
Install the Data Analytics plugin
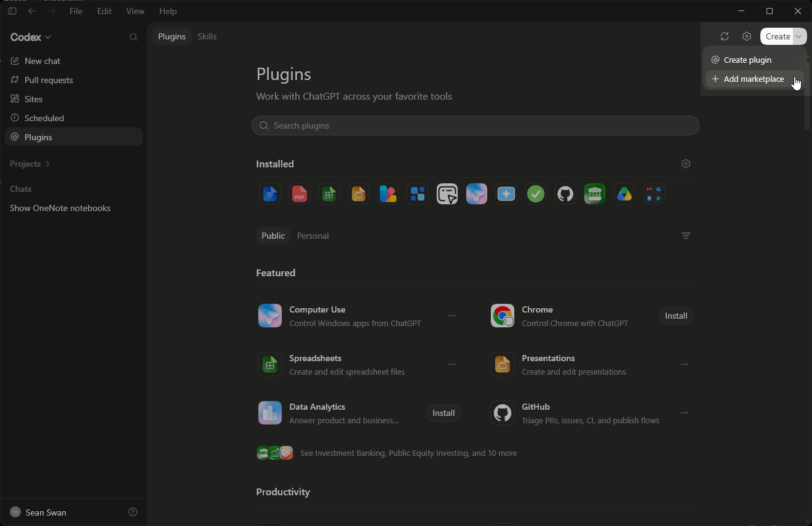pyautogui.click(x=444, y=413)
